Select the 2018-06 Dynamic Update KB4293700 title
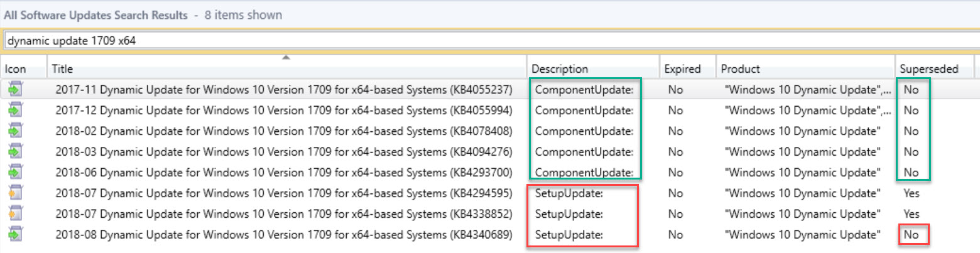This screenshot has height=253, width=980. 283,173
